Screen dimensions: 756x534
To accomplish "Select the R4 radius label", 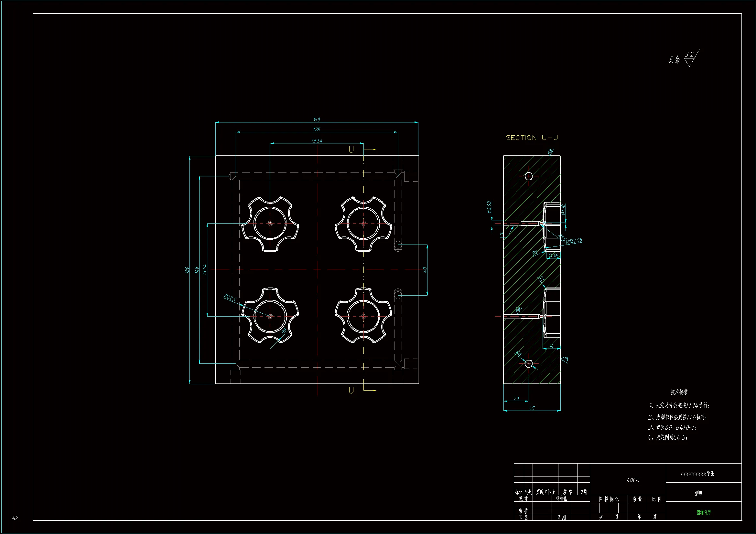I will pyautogui.click(x=284, y=331).
